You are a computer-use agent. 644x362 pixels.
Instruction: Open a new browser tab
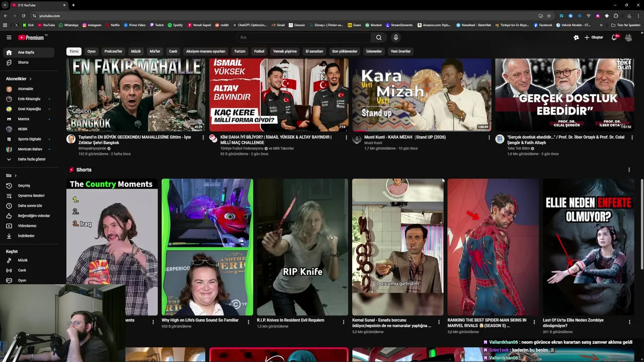point(73,5)
